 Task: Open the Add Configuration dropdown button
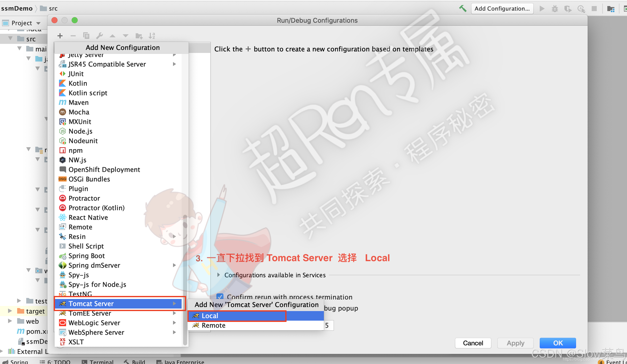502,9
